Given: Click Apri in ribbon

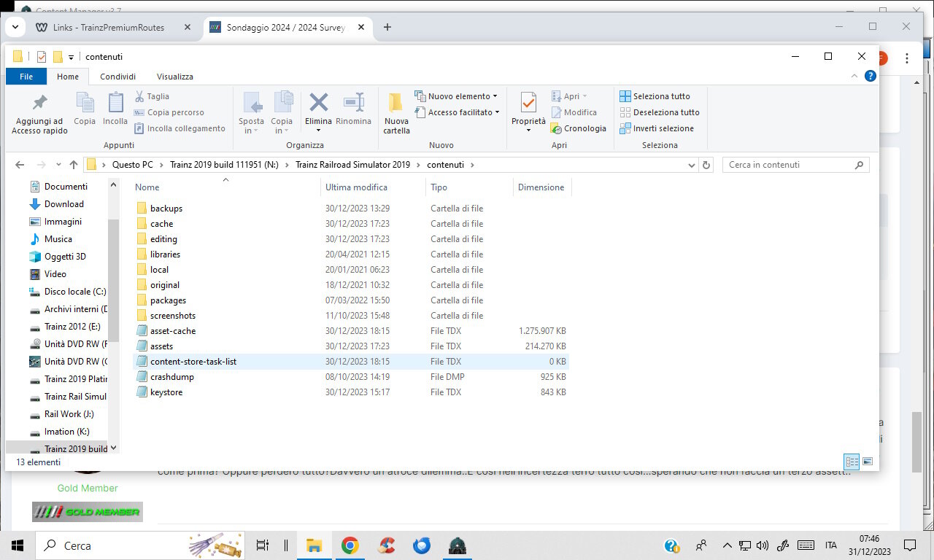Looking at the screenshot, I should 569,96.
